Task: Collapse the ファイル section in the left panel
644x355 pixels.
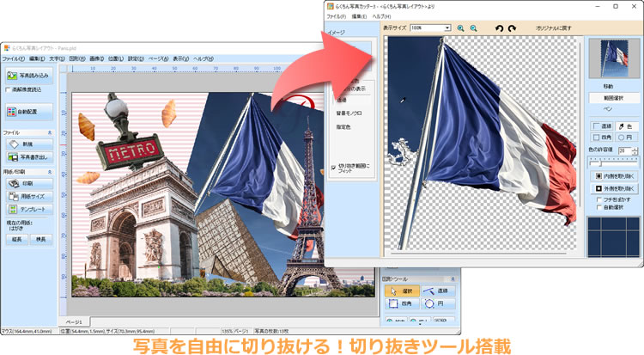Action: (x=50, y=133)
